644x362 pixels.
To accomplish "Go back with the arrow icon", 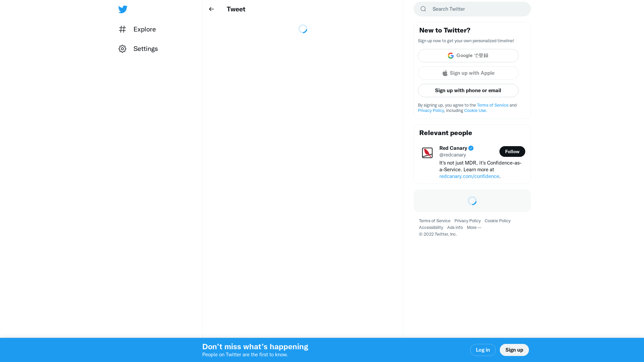I will click(x=211, y=9).
